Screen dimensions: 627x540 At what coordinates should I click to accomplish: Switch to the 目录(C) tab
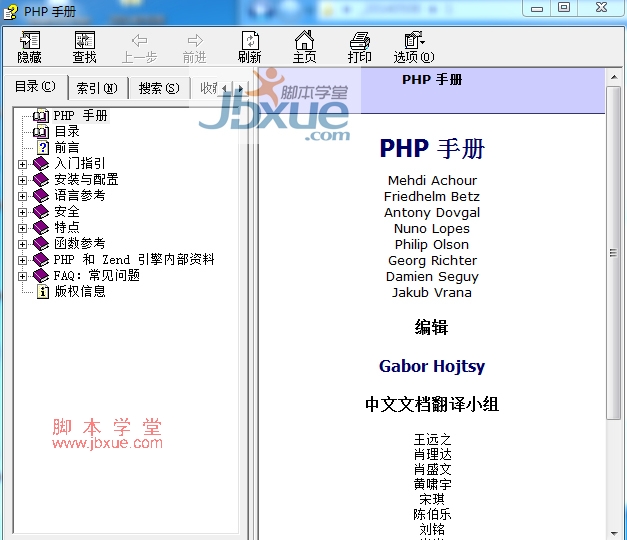(x=35, y=86)
